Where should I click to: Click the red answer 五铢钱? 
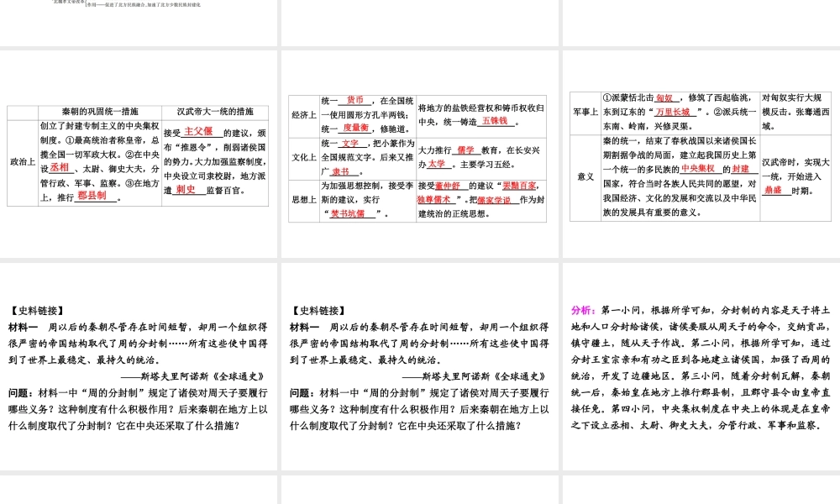495,121
